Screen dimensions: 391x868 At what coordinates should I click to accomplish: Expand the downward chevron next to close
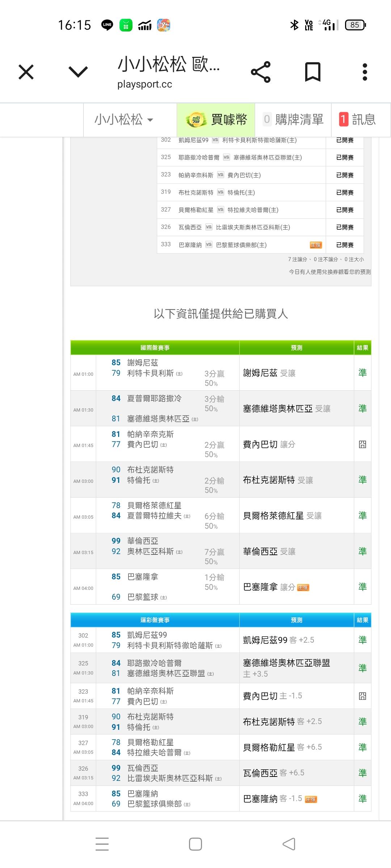point(78,72)
